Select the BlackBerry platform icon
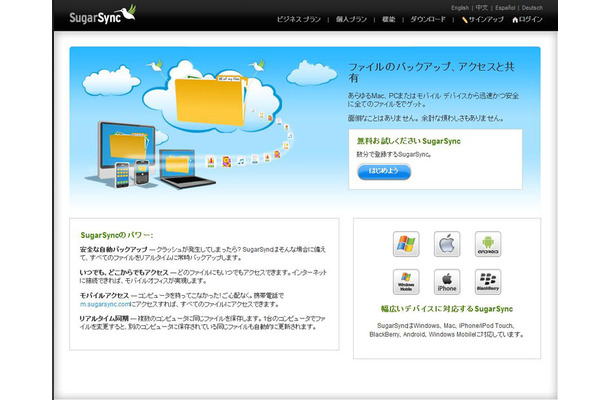The width and height of the screenshot is (610, 400). (x=487, y=282)
